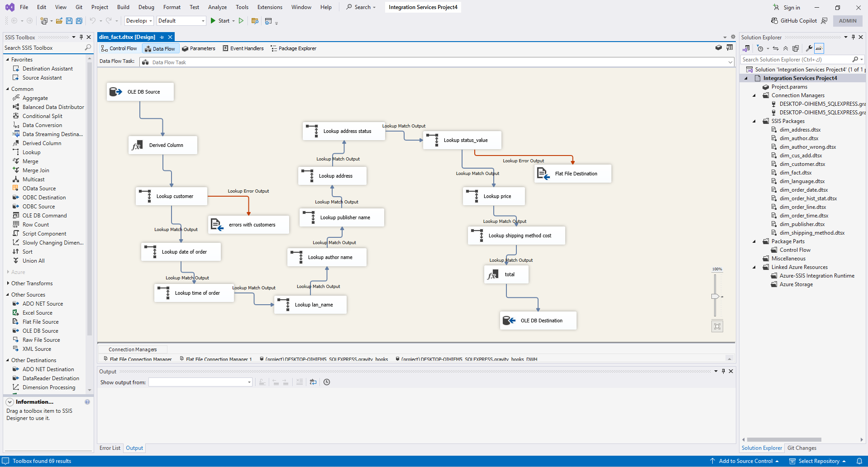Pick Conditional Split from the toolbox

(x=43, y=116)
